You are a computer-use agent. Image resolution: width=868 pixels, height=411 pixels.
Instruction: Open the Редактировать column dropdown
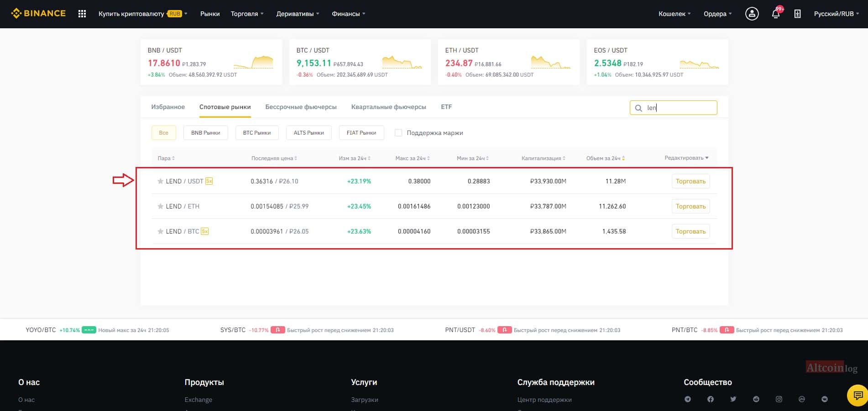pos(686,158)
